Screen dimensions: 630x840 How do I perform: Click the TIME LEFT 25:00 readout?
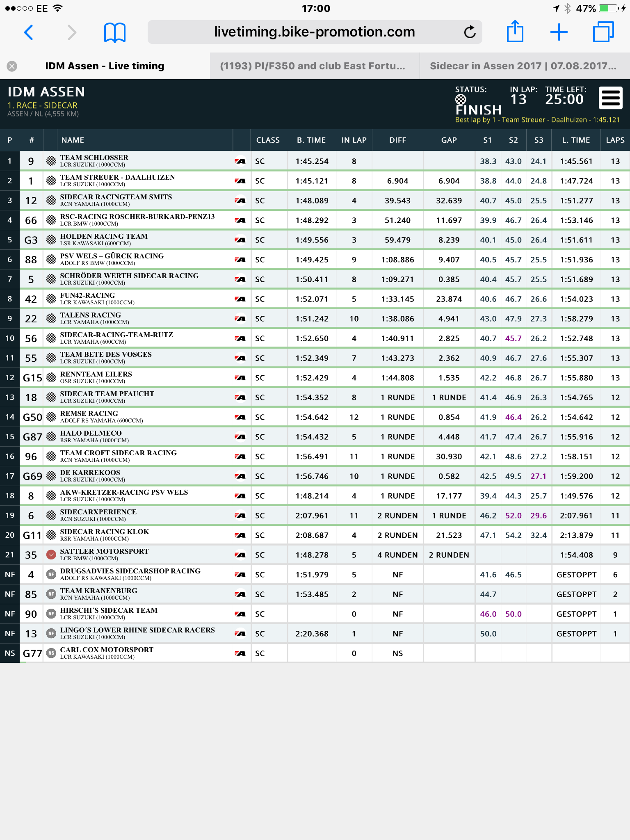pyautogui.click(x=564, y=99)
